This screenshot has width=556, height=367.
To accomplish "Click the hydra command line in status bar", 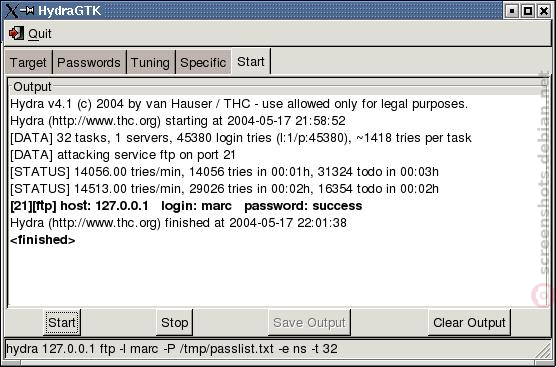I will pos(172,349).
